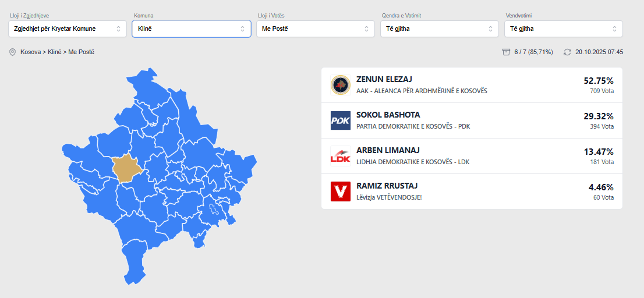
Task: Click the refresh timestamp icon
Action: 567,52
